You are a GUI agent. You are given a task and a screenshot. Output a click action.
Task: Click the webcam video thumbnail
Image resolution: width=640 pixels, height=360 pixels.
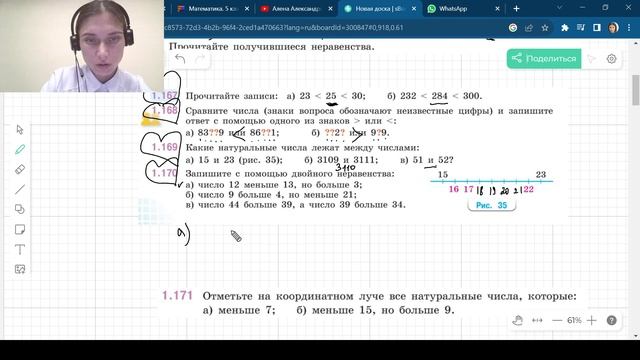[82, 46]
